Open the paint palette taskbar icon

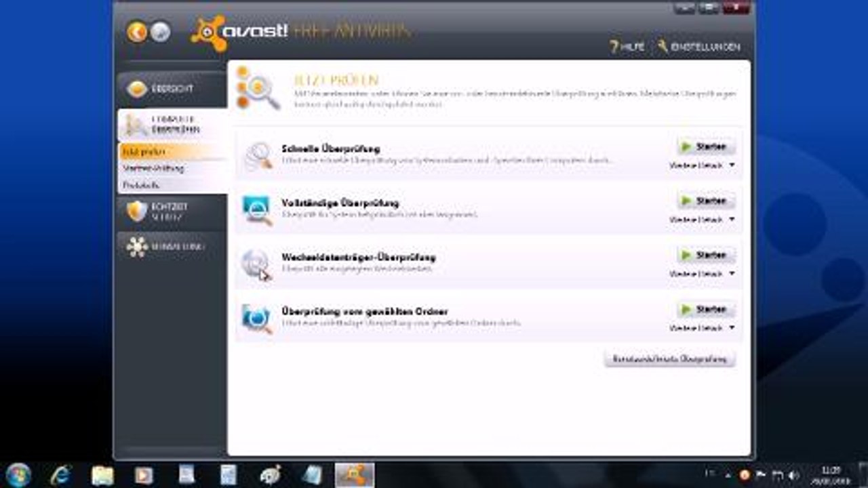click(x=271, y=474)
